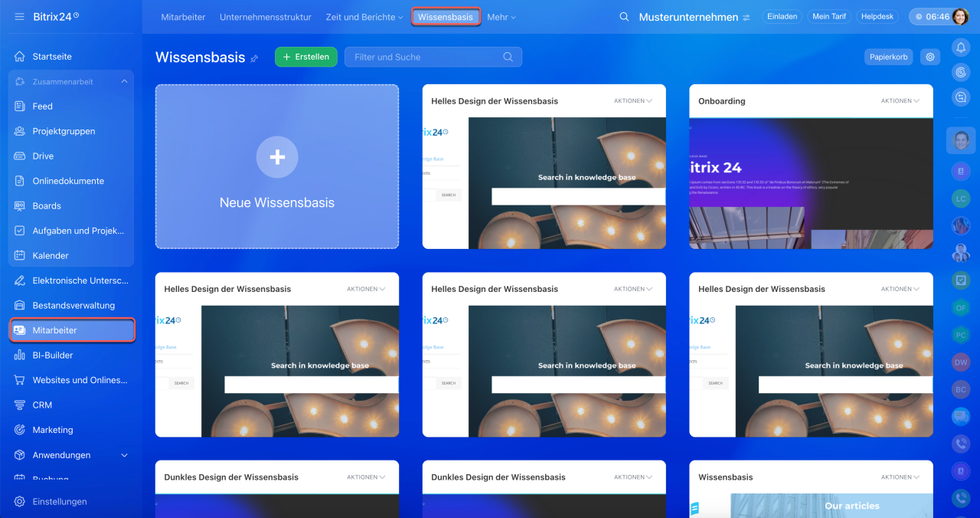Click into Filter und Suche field

[433, 57]
